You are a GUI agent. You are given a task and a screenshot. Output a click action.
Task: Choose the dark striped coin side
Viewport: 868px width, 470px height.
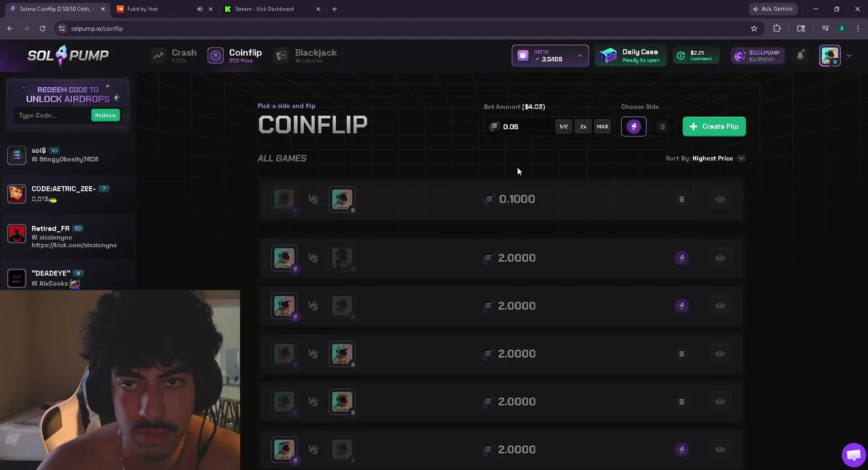(x=662, y=127)
